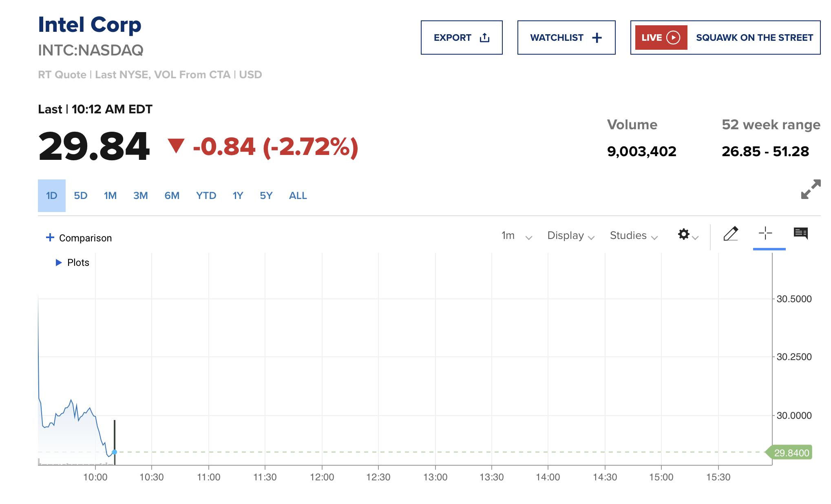Viewport: 831px width, 504px height.
Task: Select the YTD range tab
Action: coord(206,196)
